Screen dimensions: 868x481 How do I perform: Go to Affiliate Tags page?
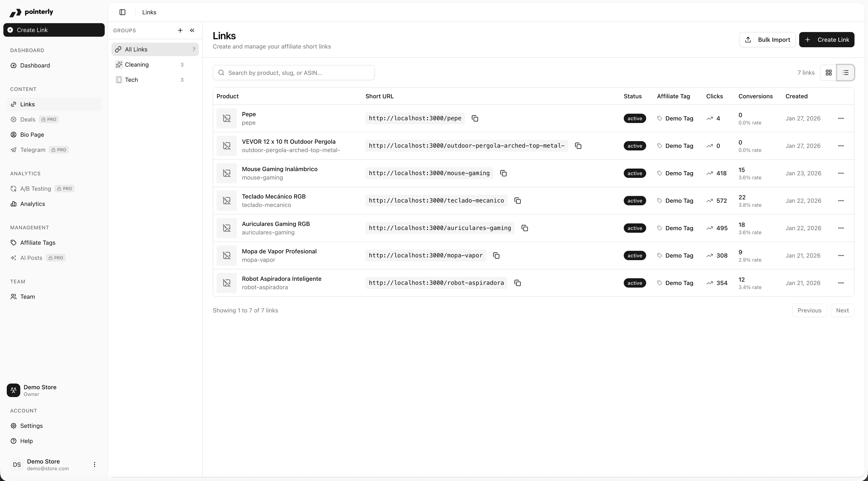click(x=38, y=242)
